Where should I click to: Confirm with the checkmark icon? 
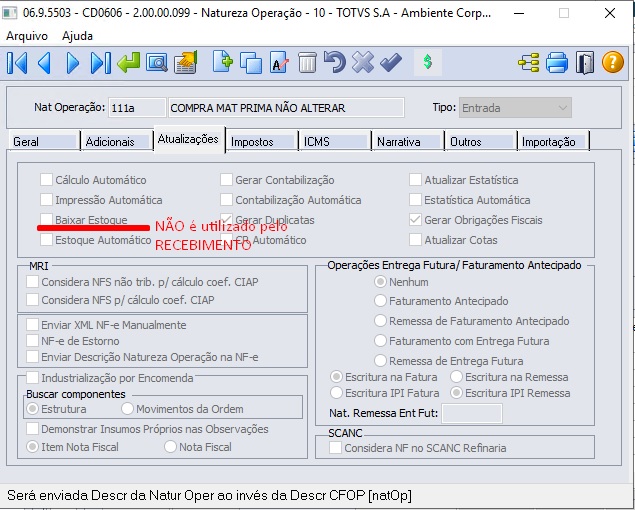pyautogui.click(x=391, y=62)
